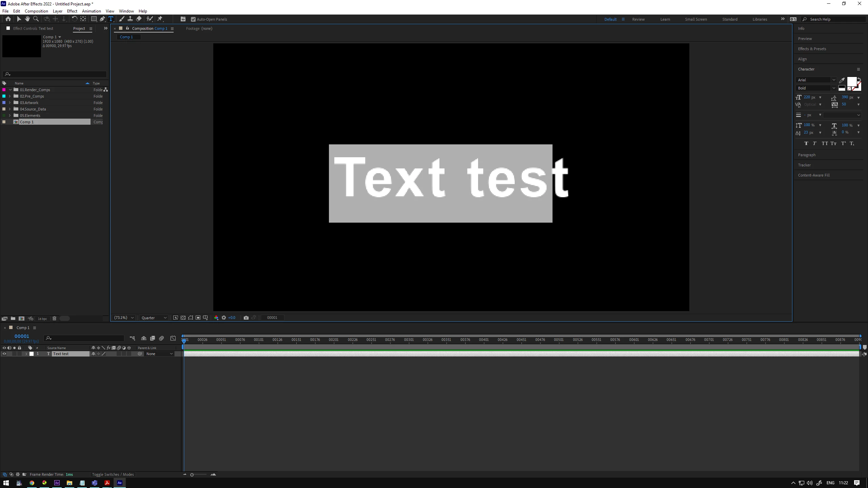Switch to the Review workspace

coord(638,19)
